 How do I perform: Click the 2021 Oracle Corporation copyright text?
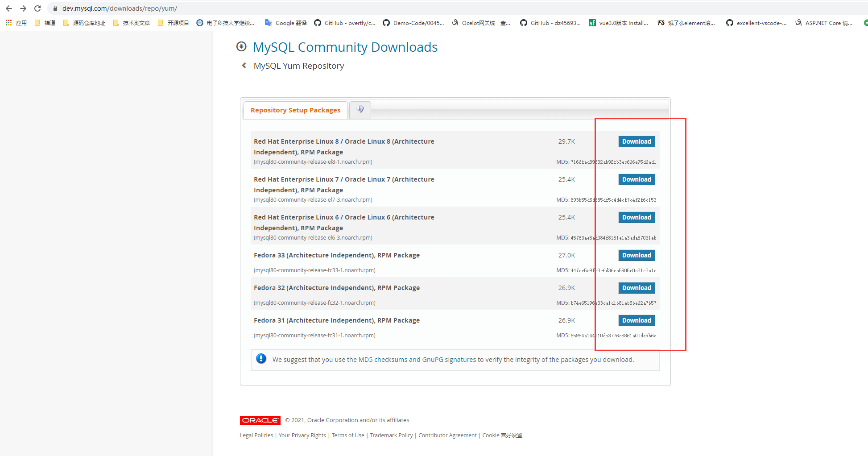(347, 420)
